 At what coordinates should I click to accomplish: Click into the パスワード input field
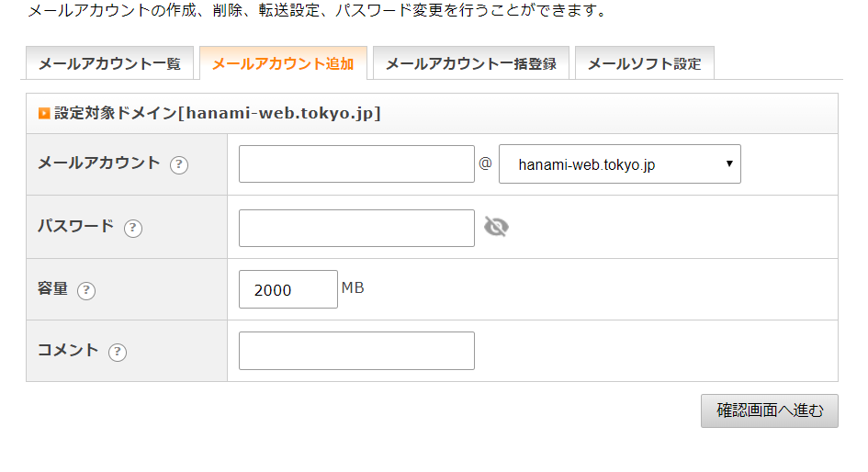coord(356,228)
